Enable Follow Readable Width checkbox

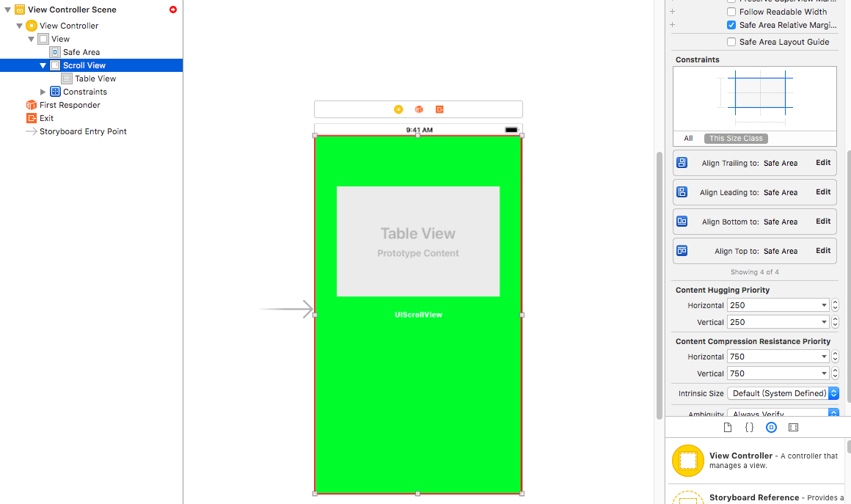(731, 12)
